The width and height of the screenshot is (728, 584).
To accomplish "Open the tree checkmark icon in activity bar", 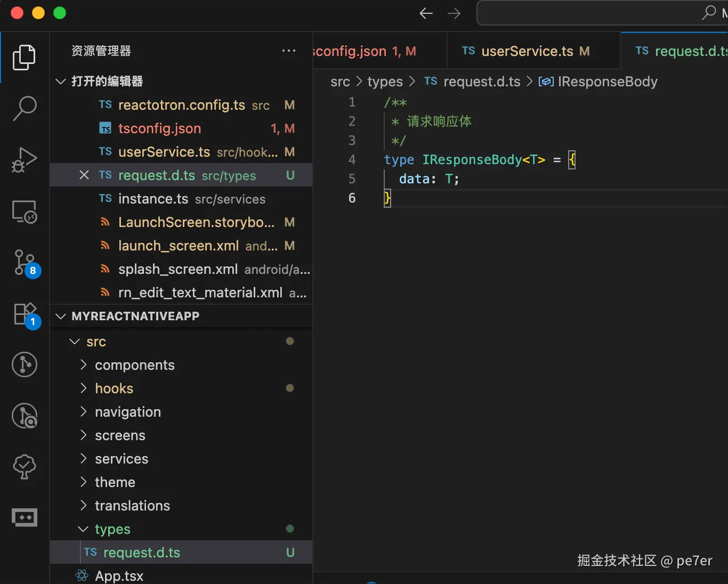I will tap(24, 467).
